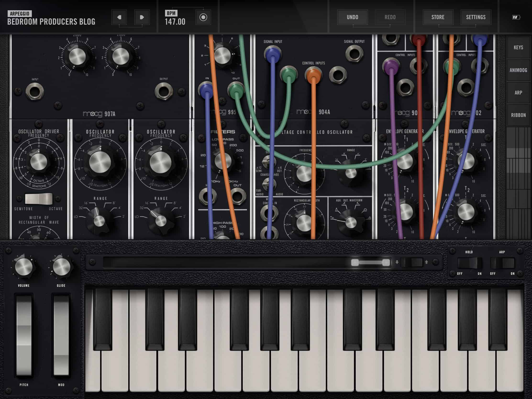532x399 pixels.
Task: Click the second Envelope Generator T1 knob
Action: pos(466,162)
